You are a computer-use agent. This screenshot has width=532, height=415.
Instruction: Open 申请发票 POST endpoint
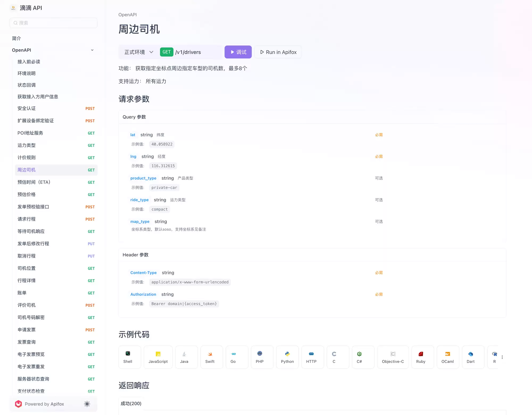(56, 330)
